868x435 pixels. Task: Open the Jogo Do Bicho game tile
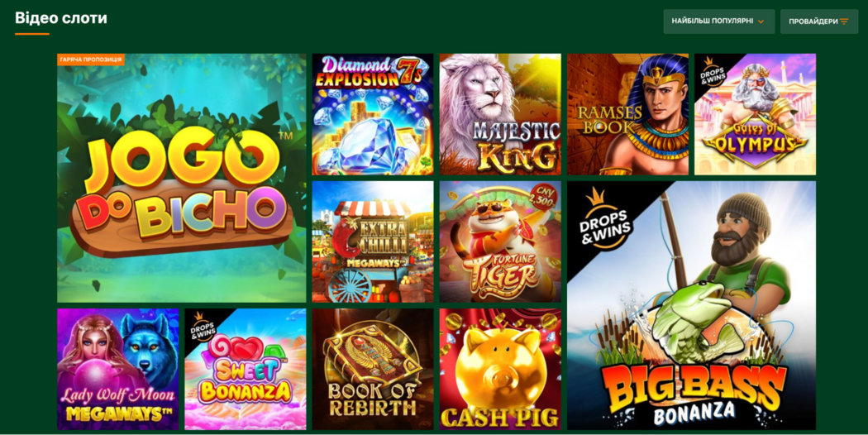(x=182, y=178)
